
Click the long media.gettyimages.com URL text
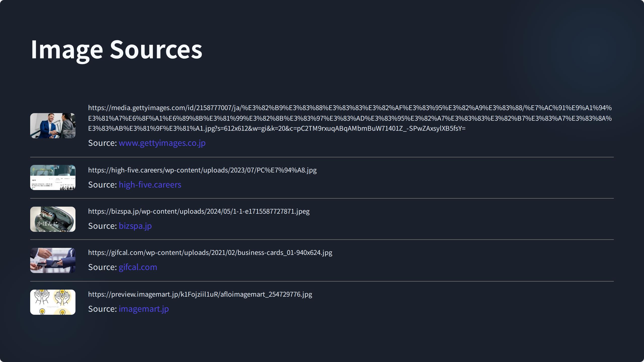click(350, 118)
